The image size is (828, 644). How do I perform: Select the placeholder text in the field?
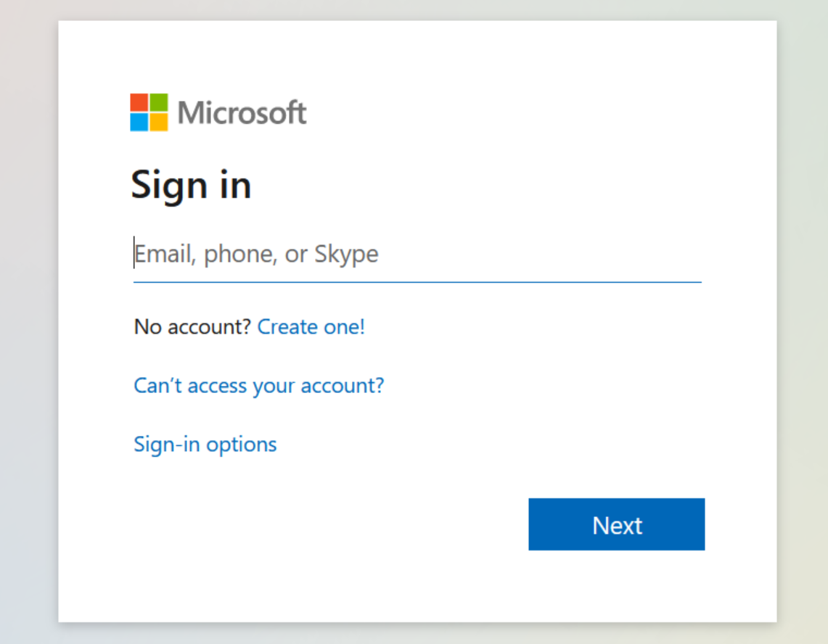coord(255,254)
